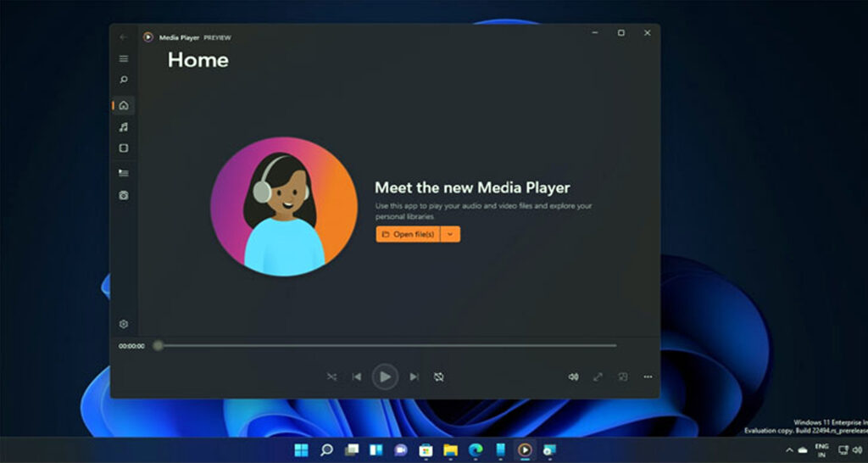Click the headphones girl illustration

pyautogui.click(x=284, y=206)
